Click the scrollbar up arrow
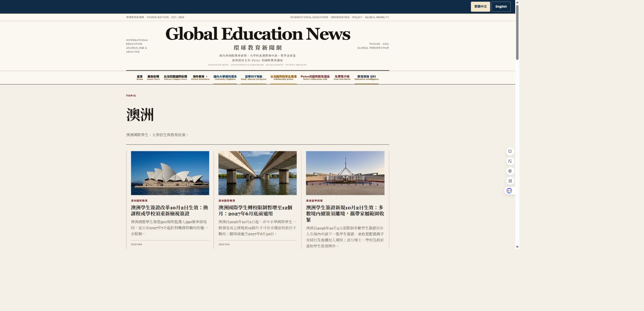The width and height of the screenshot is (644, 311). pyautogui.click(x=517, y=2)
